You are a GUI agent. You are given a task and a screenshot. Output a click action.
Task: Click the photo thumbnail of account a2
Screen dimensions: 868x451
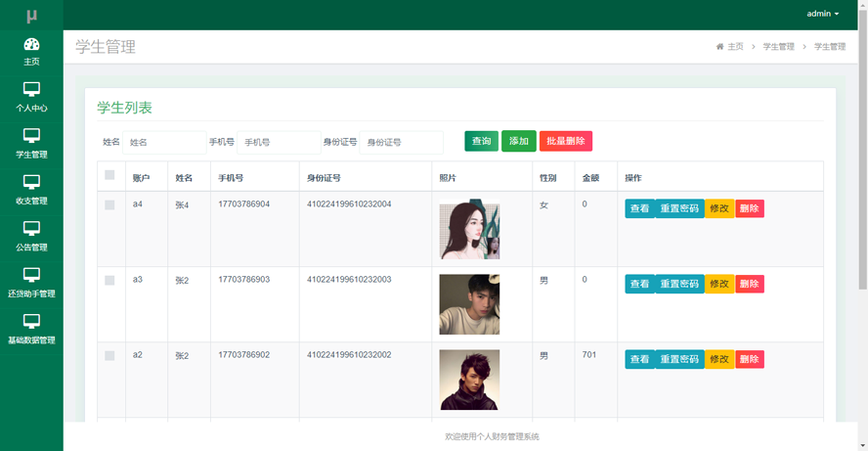pos(469,380)
